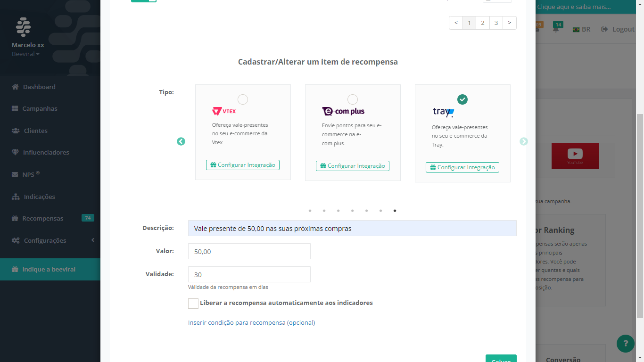Switch language with the BR flag

[576, 29]
